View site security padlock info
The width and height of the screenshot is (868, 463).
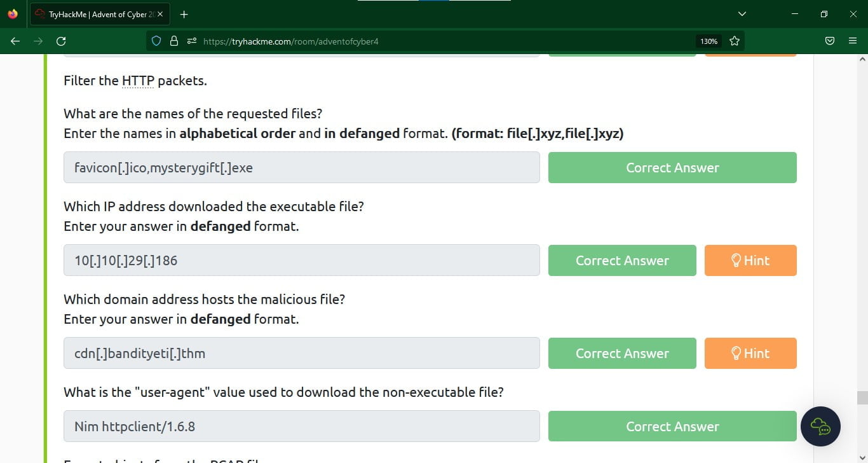click(174, 41)
